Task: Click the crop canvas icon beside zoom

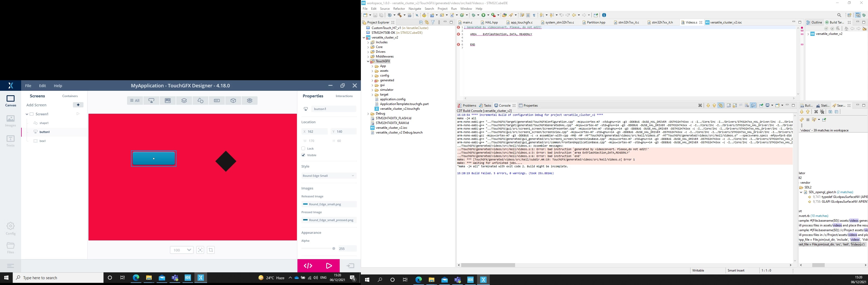Action: pos(211,250)
